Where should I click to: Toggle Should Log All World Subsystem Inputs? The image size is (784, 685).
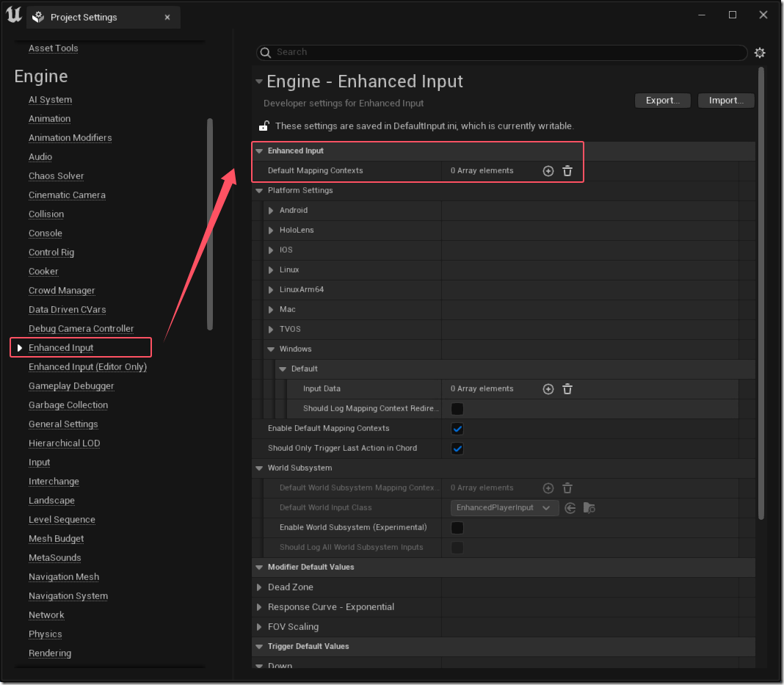point(457,548)
